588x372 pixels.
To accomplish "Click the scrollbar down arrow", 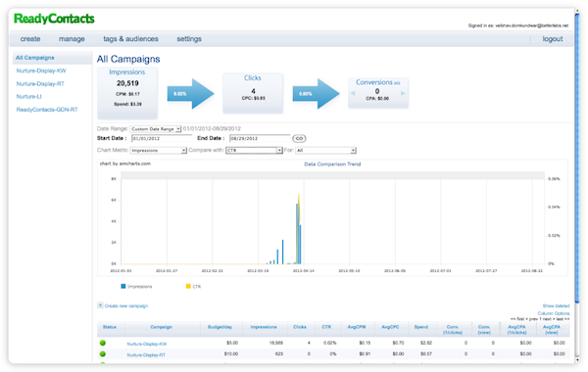I will click(577, 360).
